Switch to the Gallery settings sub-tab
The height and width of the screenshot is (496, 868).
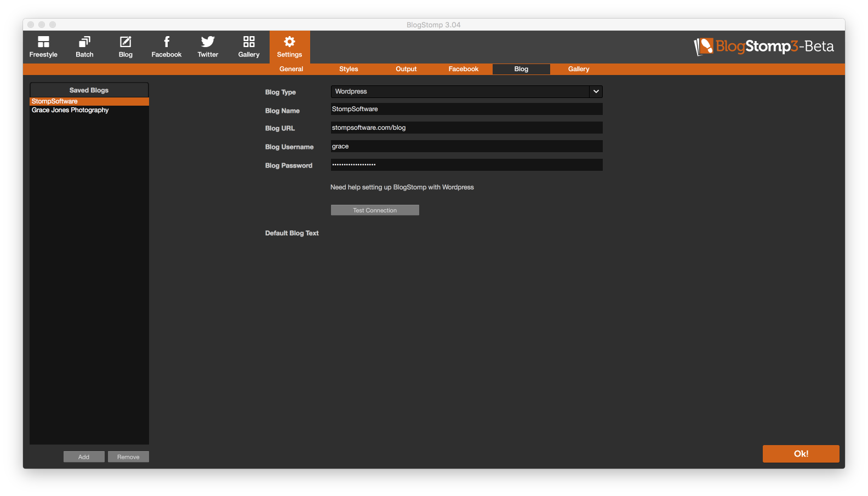pos(579,69)
